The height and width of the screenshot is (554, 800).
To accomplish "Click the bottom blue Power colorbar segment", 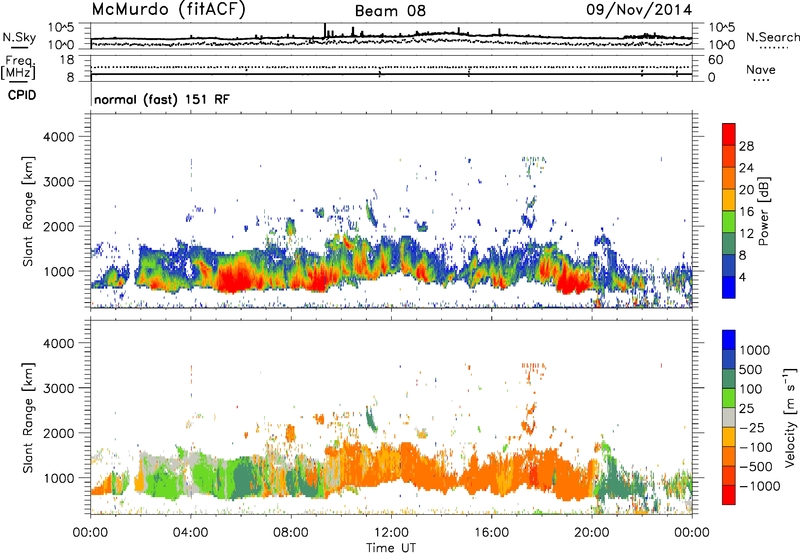I will (x=729, y=287).
